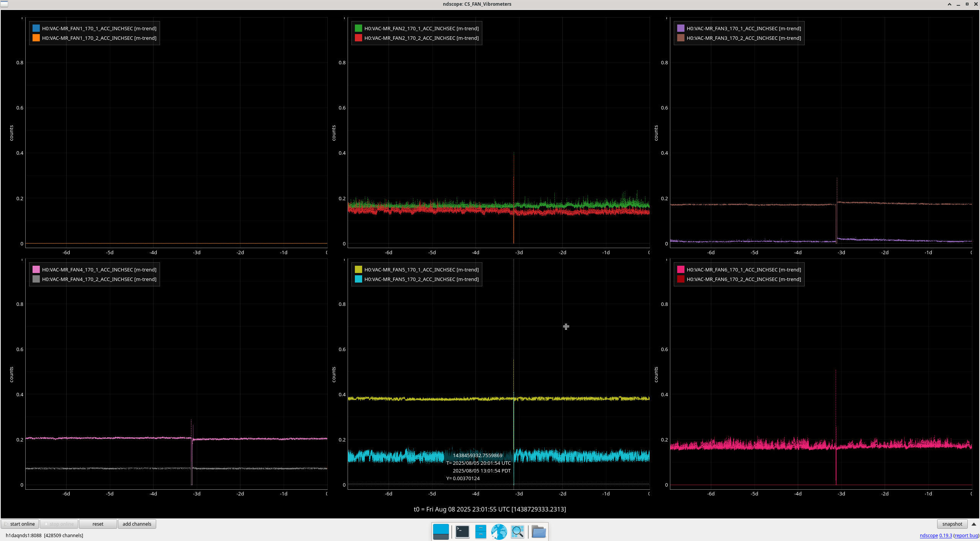Screen dimensions: 980x541
Task: Open the Web Browser globe icon
Action: coord(499,532)
